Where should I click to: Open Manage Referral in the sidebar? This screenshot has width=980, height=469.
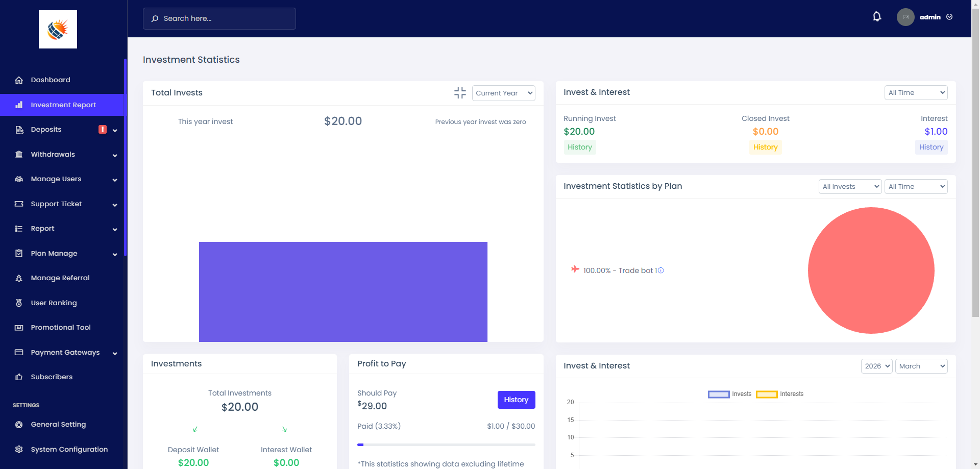click(60, 278)
